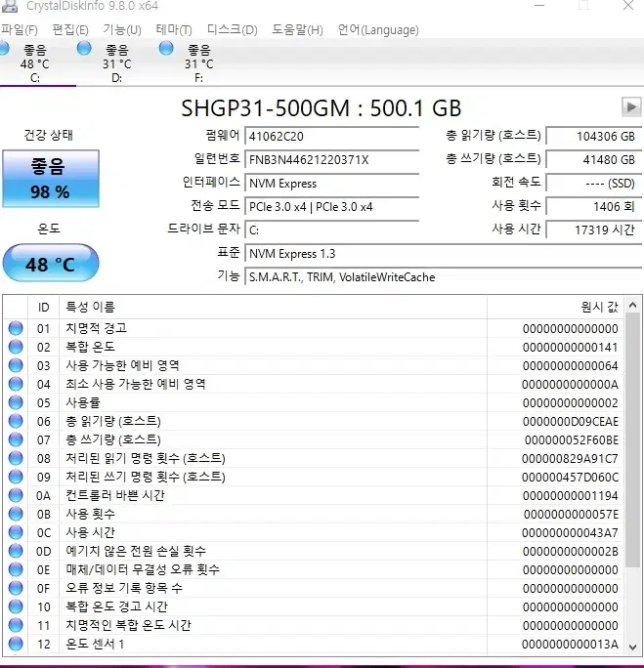
Task: Click the interface field NVM Express
Action: (331, 184)
